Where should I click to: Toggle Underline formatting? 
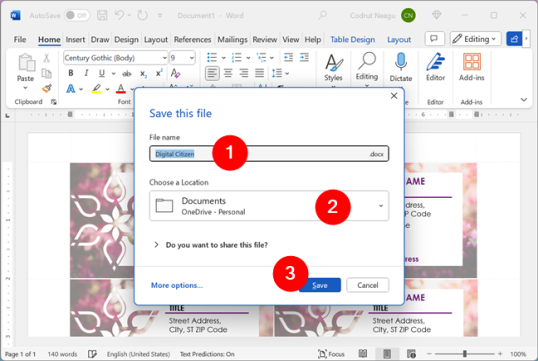(102, 73)
